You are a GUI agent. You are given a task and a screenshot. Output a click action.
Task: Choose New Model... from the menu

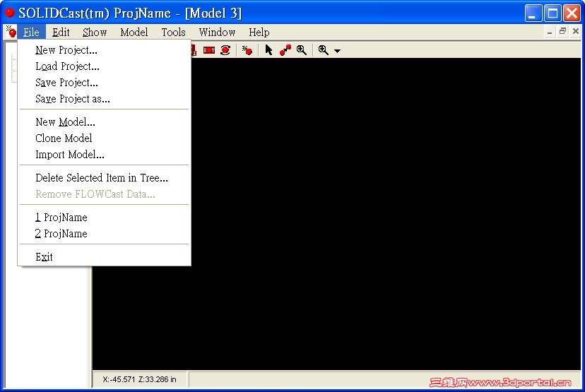pos(104,122)
